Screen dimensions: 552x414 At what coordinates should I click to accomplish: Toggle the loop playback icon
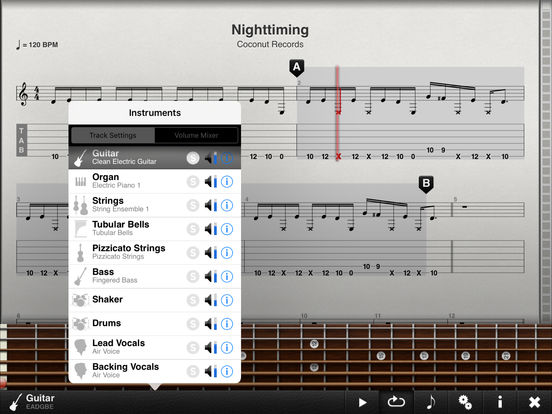(396, 402)
